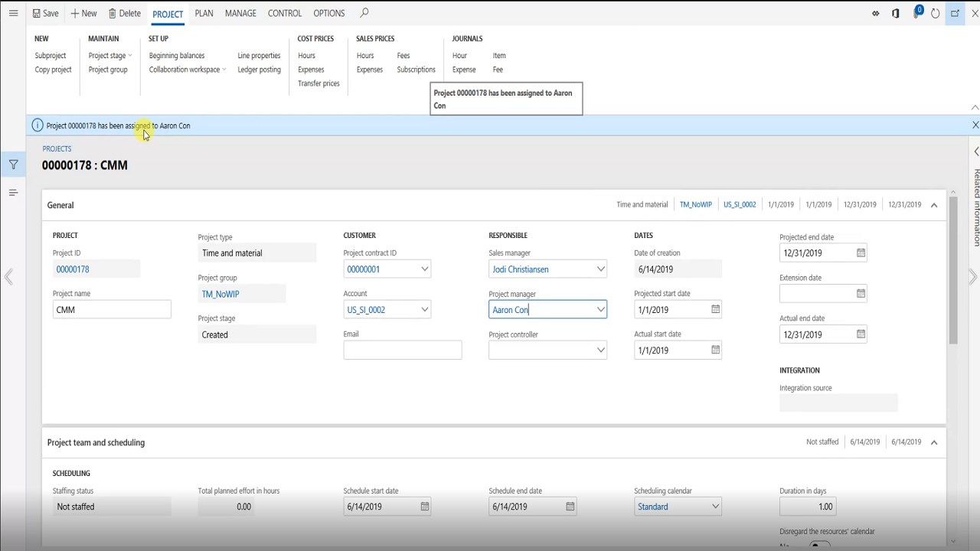Expand the Related information pane
The image size is (980, 551).
(976, 152)
